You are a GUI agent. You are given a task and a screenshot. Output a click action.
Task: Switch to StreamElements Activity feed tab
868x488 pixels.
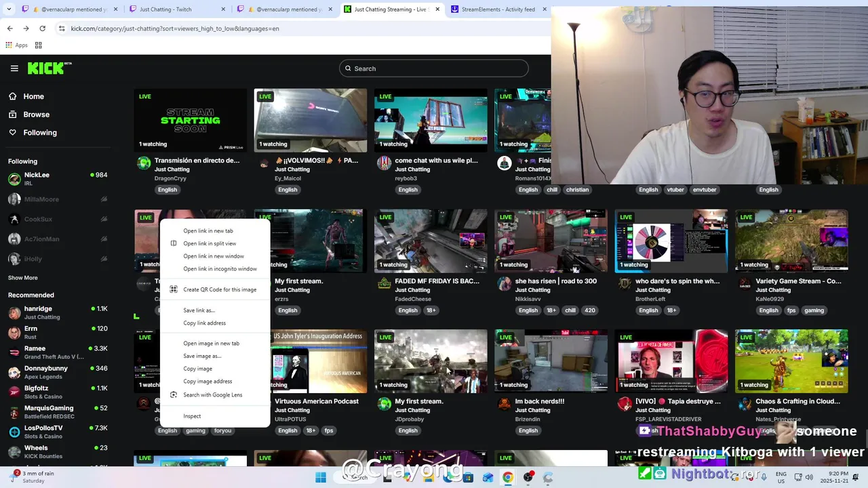point(497,9)
